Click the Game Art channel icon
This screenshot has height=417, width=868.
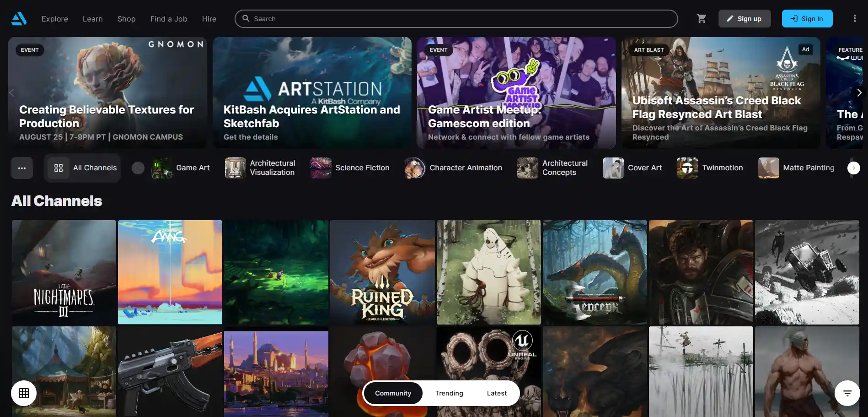162,168
